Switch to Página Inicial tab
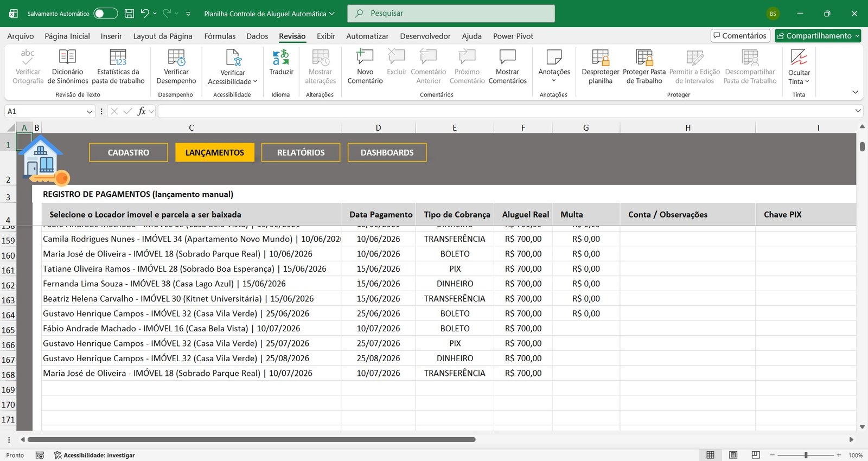The image size is (868, 461). click(67, 36)
